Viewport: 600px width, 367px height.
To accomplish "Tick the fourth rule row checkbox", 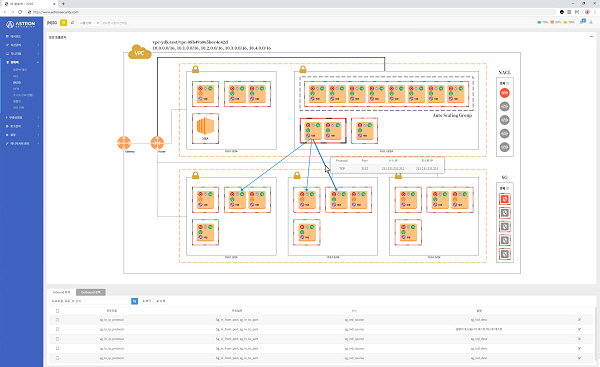I will (x=57, y=348).
